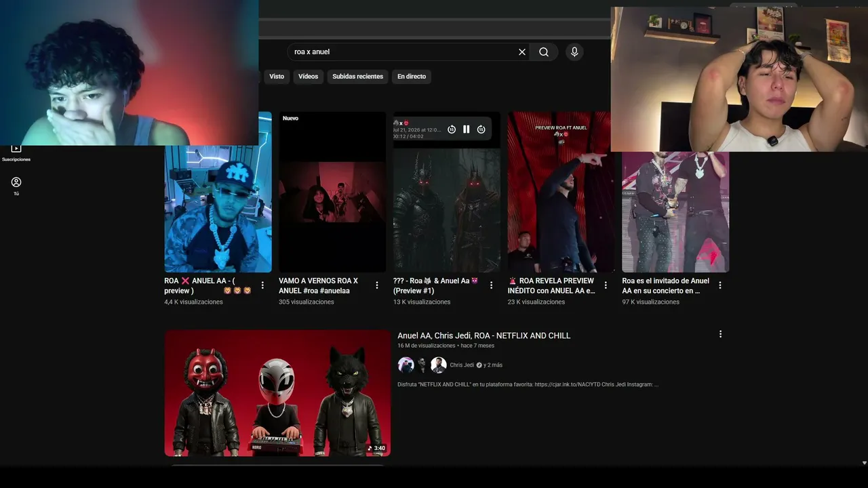Click the '97 K visualizaciones' count
This screenshot has height=488, width=868.
pyautogui.click(x=651, y=302)
